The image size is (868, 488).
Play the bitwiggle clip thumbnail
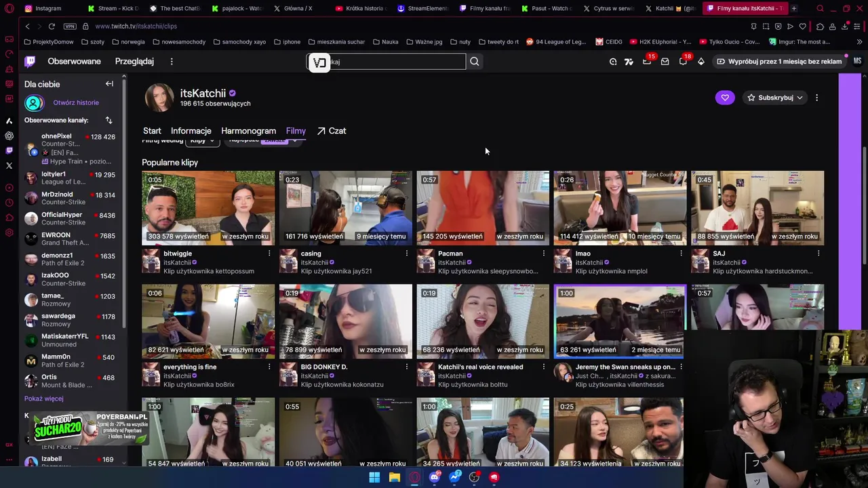(x=208, y=207)
